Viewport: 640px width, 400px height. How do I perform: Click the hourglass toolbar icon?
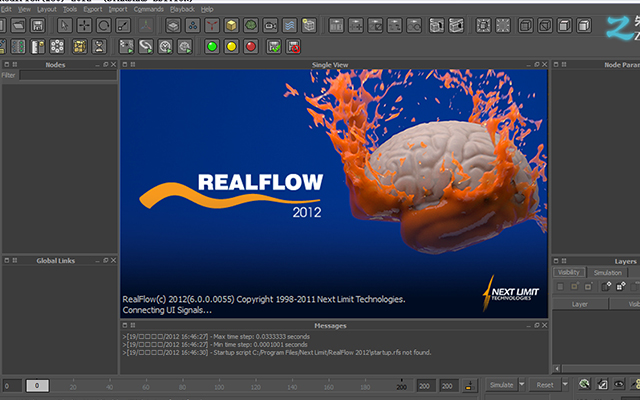point(99,47)
